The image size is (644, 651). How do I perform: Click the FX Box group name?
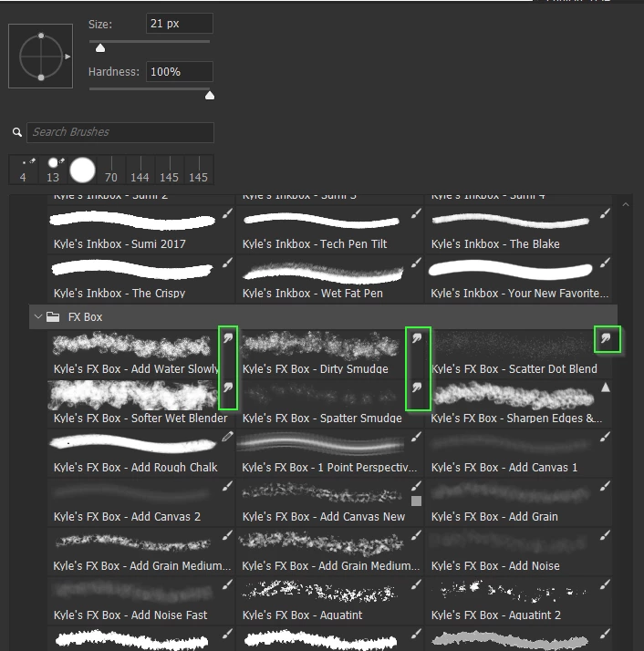(x=85, y=317)
